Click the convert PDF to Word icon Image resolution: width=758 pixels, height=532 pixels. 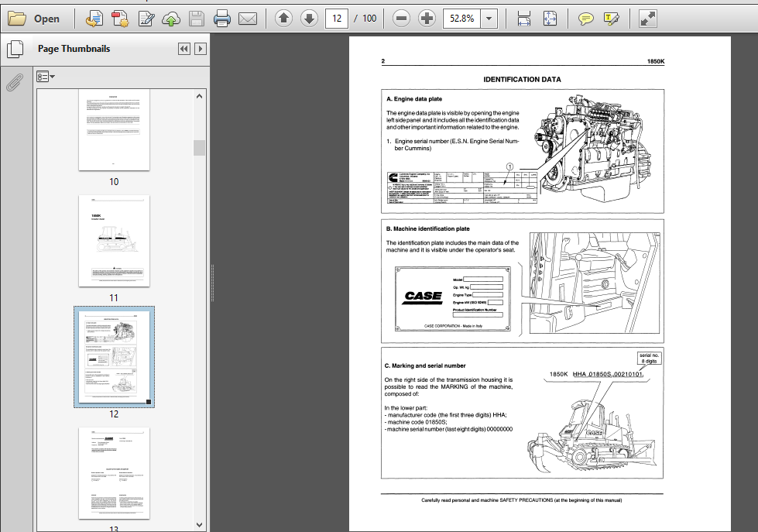(x=94, y=19)
